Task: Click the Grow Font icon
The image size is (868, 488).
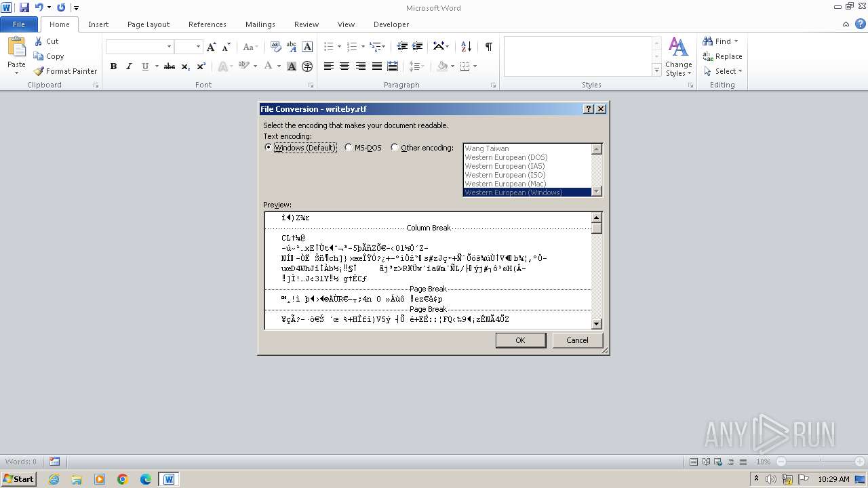Action: point(212,47)
